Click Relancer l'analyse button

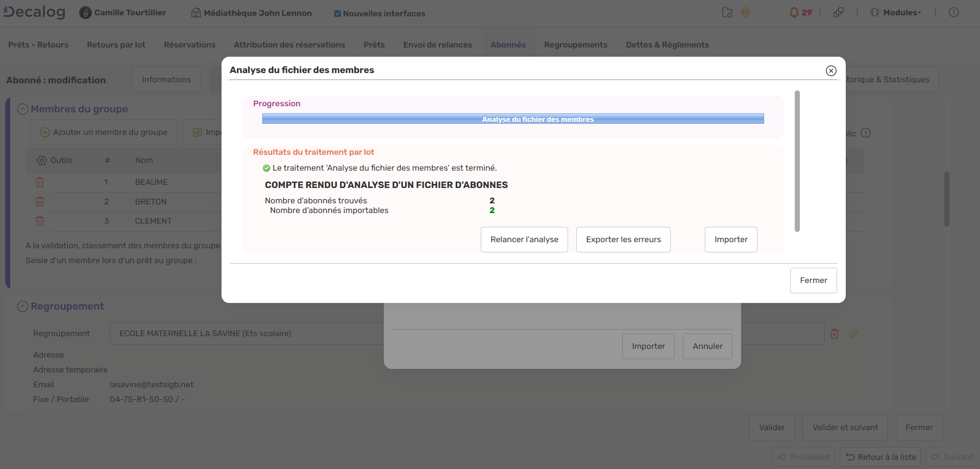(524, 240)
